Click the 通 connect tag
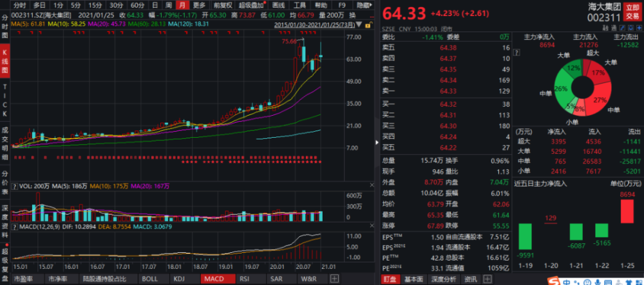644x285 pixels. [614, 28]
